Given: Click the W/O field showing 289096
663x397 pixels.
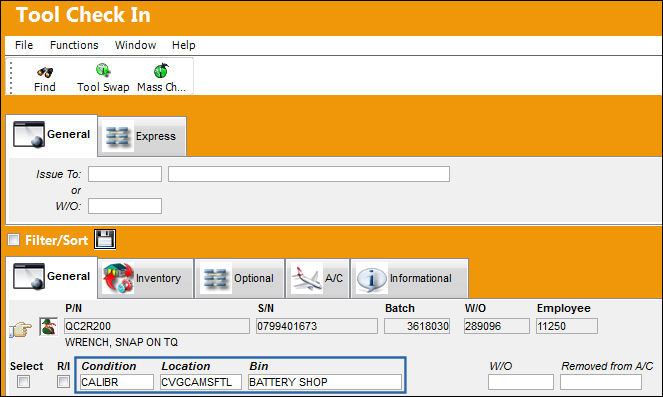Looking at the screenshot, I should pos(496,326).
